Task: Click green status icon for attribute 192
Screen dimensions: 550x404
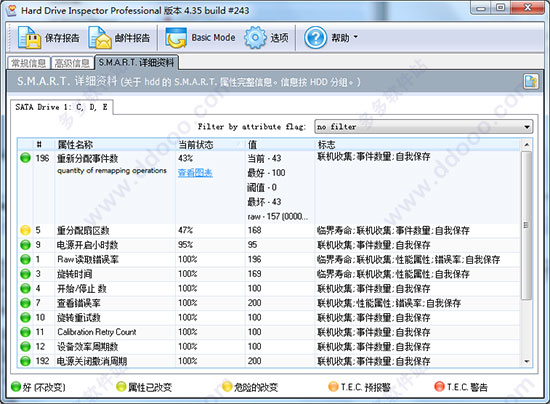Action: coord(25,361)
